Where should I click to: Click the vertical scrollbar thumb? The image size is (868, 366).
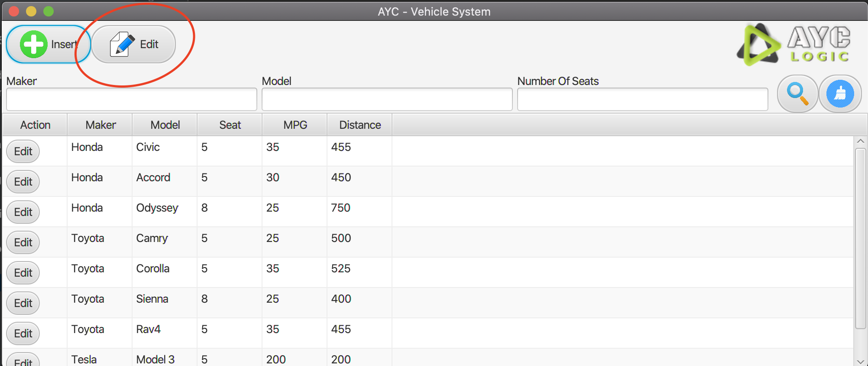tap(860, 239)
